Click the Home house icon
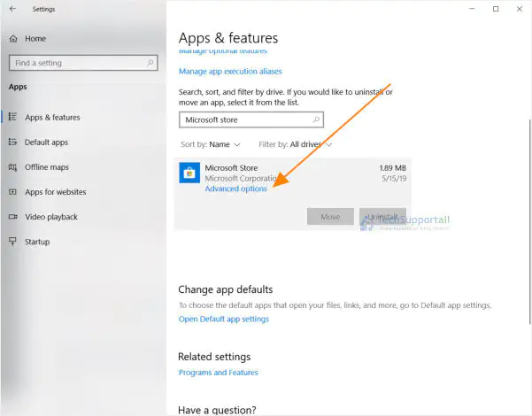Viewport: 532px width, 416px height. pyautogui.click(x=13, y=39)
